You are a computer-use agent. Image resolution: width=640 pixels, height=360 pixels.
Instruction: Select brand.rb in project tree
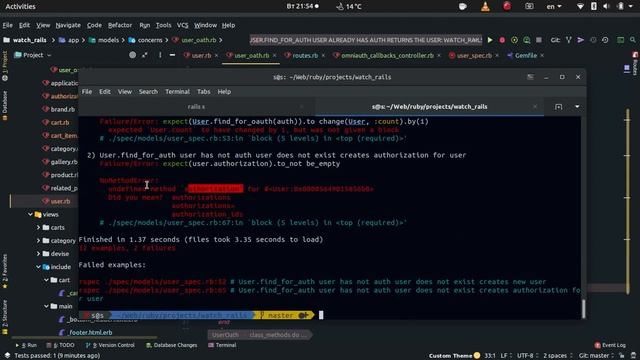click(x=62, y=109)
